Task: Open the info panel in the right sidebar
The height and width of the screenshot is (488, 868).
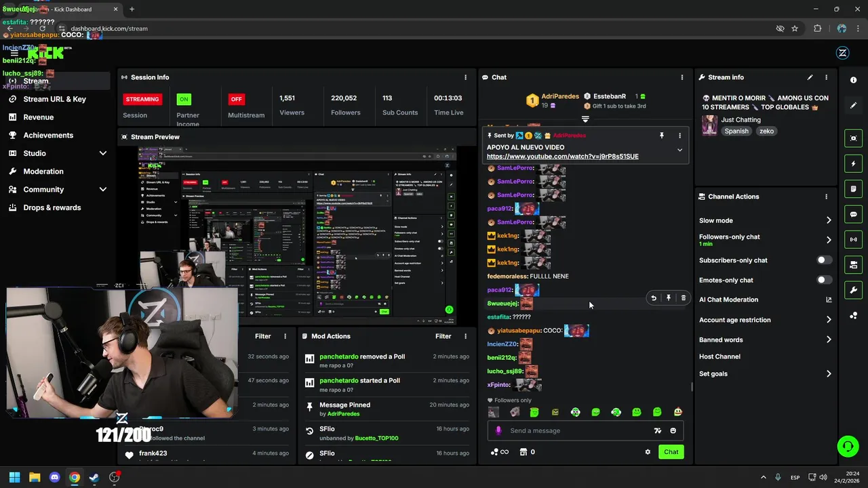Action: coord(853,80)
